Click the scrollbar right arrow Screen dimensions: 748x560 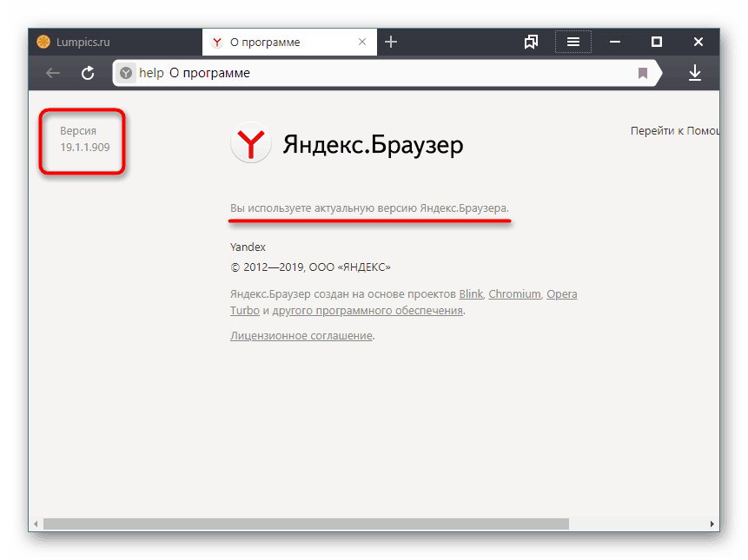tap(712, 524)
